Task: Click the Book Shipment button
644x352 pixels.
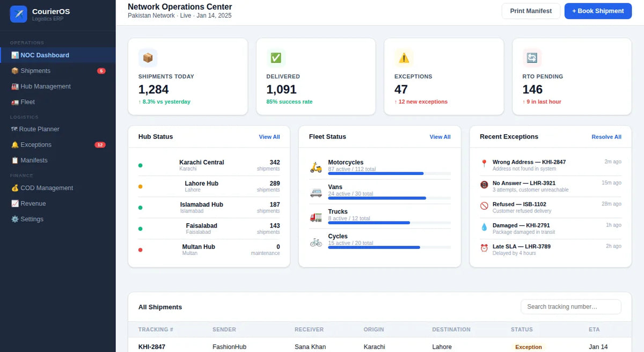Action: pos(598,11)
